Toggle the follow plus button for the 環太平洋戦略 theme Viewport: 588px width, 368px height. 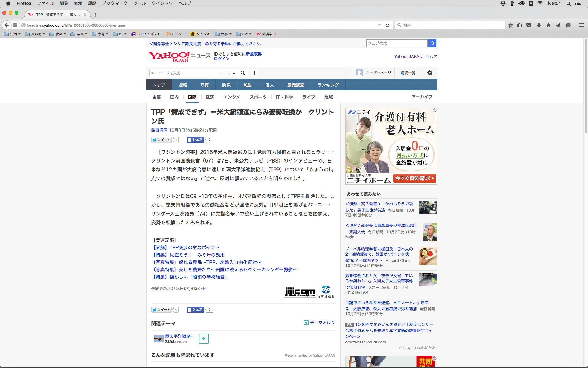(x=204, y=339)
